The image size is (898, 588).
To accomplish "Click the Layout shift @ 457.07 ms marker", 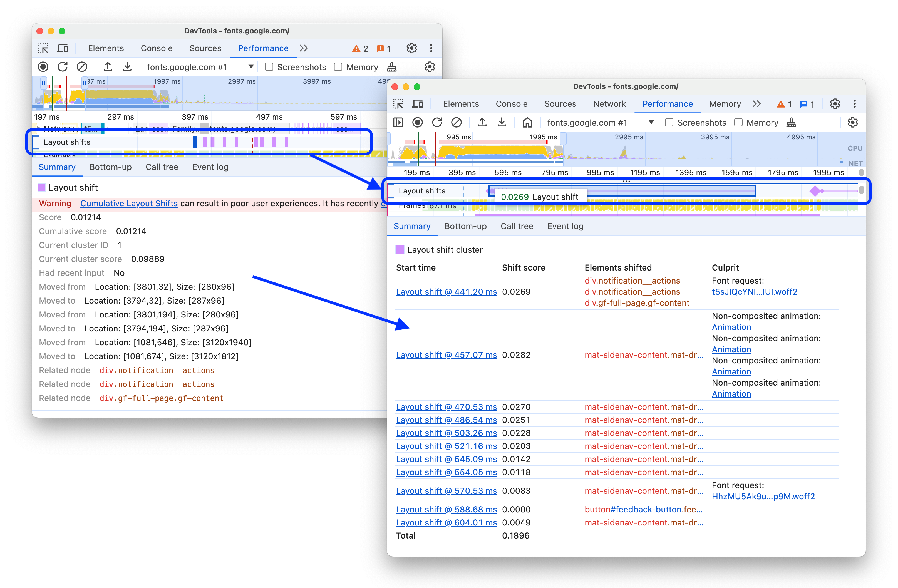I will point(446,354).
